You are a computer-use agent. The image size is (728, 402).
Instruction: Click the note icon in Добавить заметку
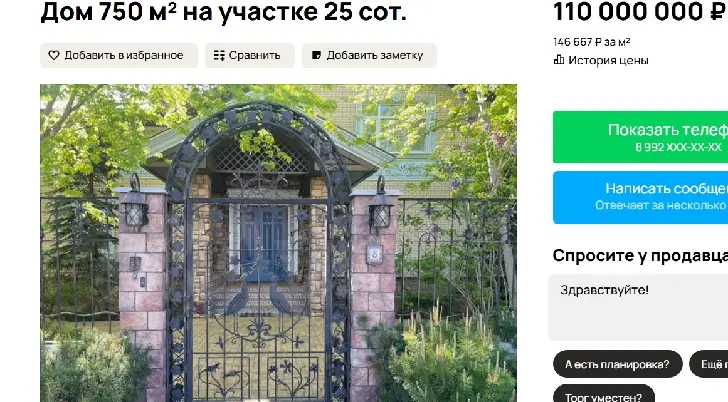(316, 55)
